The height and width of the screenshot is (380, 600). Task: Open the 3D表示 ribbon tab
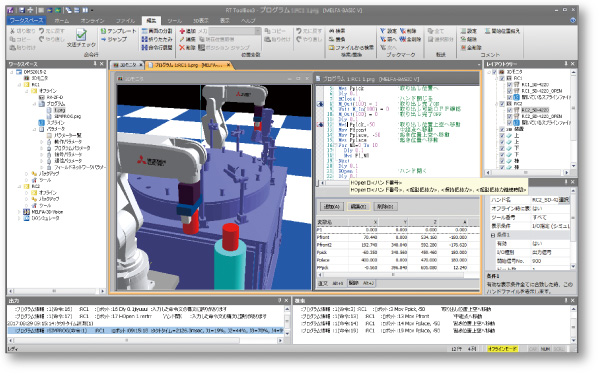pyautogui.click(x=201, y=21)
